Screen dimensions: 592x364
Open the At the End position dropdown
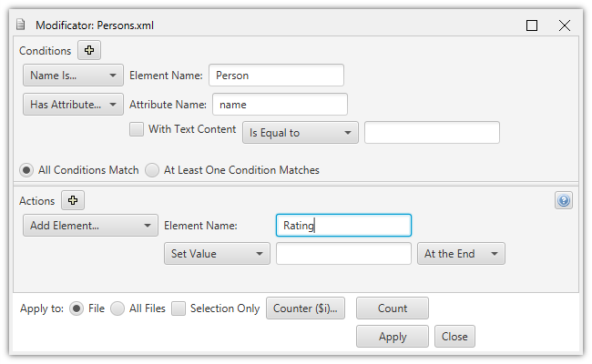point(461,254)
